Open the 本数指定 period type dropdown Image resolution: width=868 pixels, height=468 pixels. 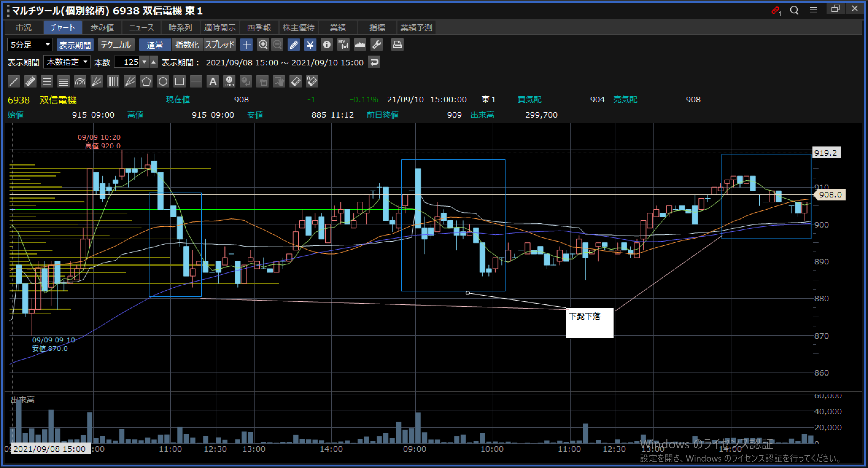pyautogui.click(x=67, y=62)
